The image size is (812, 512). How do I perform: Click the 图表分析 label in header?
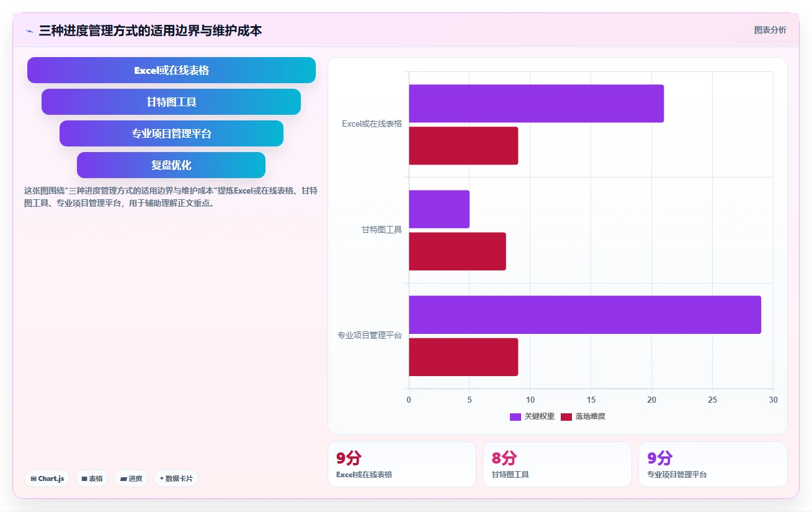click(770, 30)
